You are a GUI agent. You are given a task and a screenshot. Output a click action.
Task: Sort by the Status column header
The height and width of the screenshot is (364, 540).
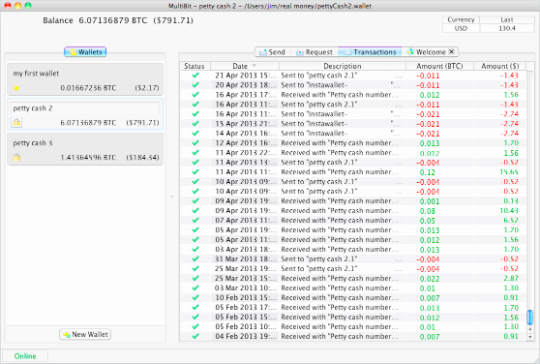coord(195,66)
